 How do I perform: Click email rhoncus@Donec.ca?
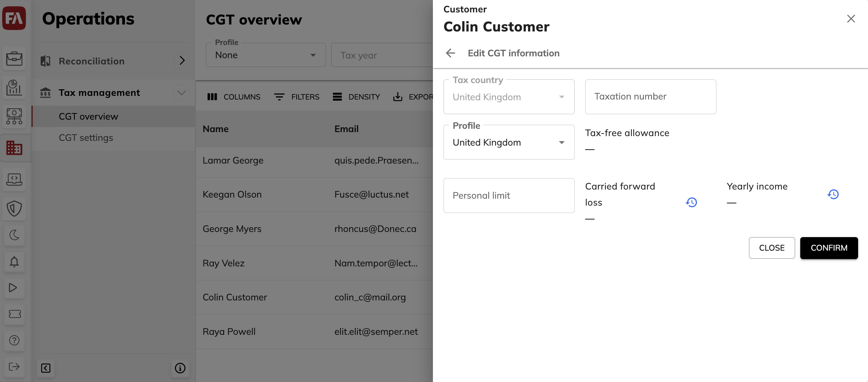(375, 229)
